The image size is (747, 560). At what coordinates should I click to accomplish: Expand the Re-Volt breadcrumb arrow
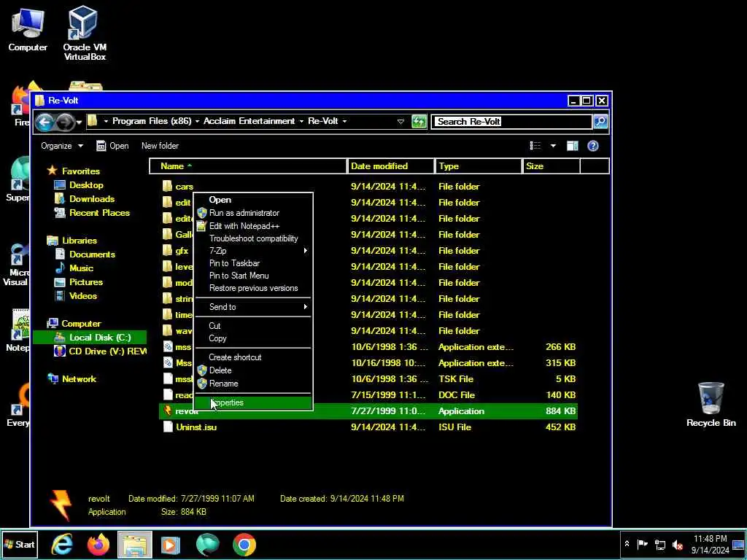coord(344,122)
